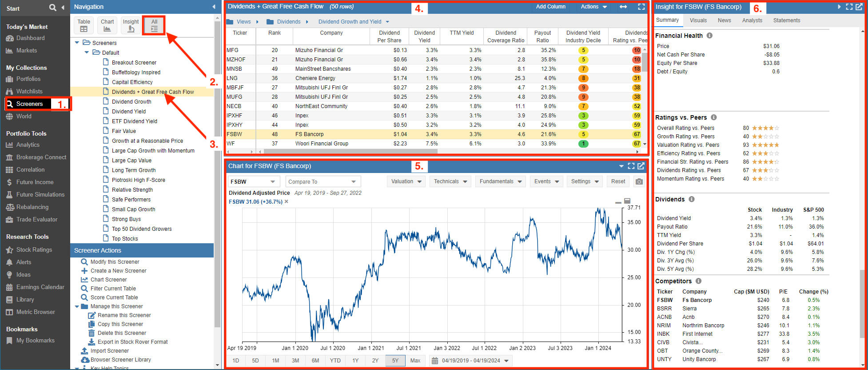Image resolution: width=868 pixels, height=370 pixels.
Task: Click Add Column in the table header
Action: 550,7
